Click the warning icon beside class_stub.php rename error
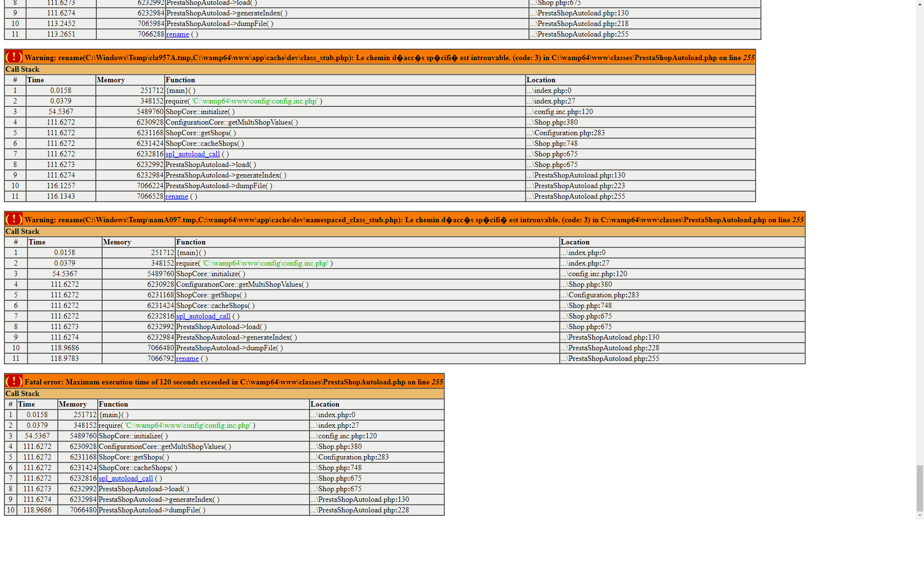Viewport: 924px width, 561px height. pyautogui.click(x=13, y=57)
